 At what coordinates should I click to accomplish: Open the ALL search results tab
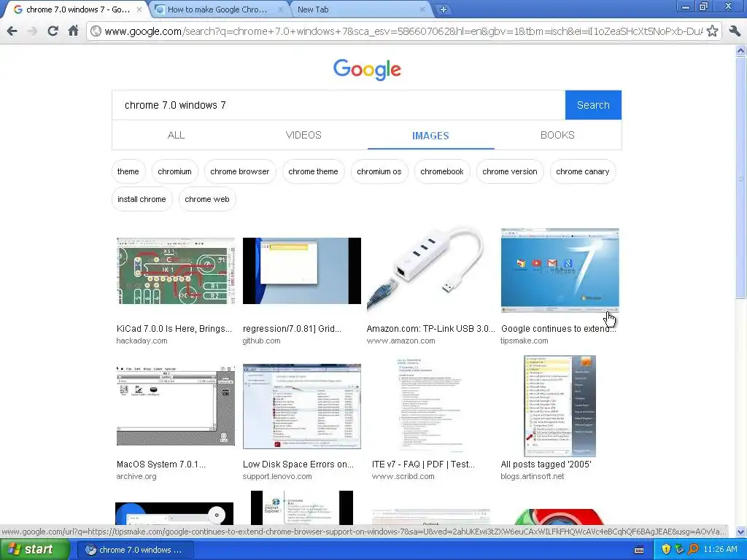click(x=176, y=135)
